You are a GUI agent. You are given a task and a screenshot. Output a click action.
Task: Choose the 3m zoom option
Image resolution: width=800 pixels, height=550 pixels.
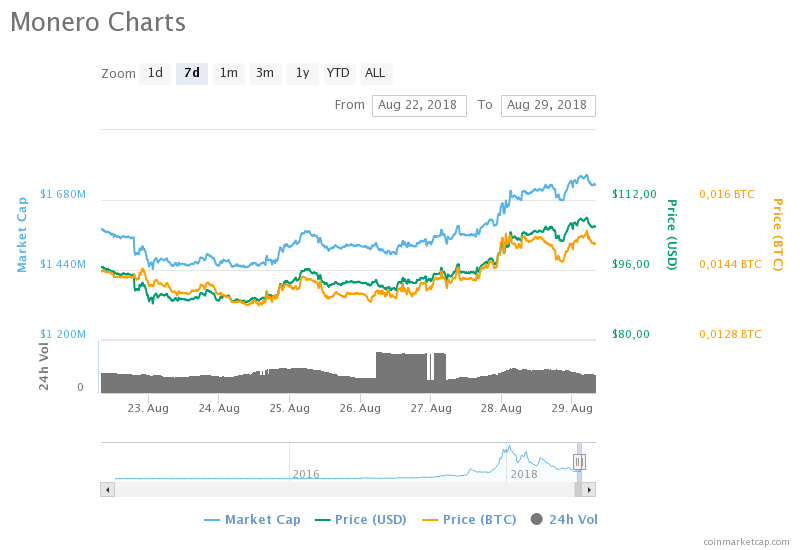265,73
